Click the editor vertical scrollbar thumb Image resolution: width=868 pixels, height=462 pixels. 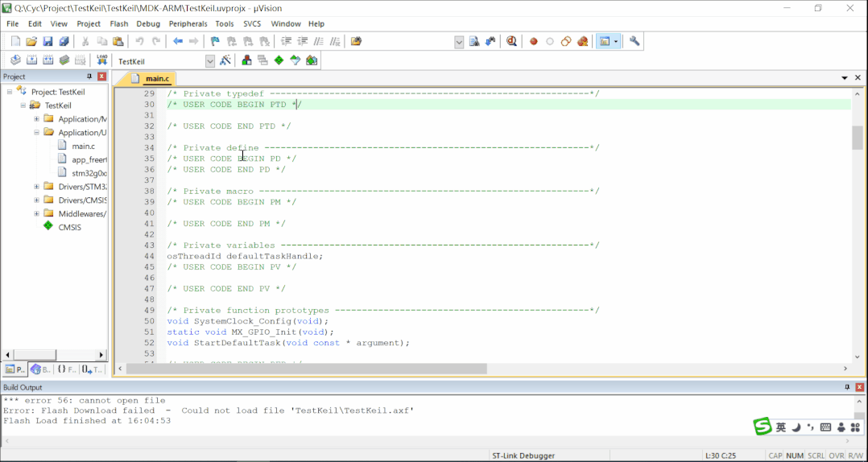coord(858,137)
